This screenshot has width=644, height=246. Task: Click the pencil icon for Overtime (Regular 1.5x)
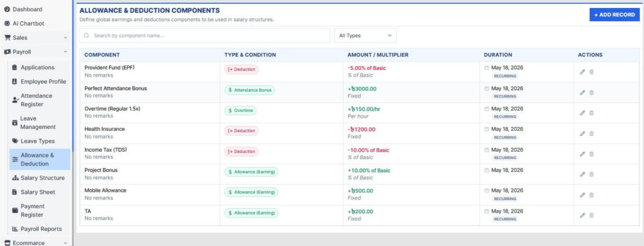[x=582, y=113]
